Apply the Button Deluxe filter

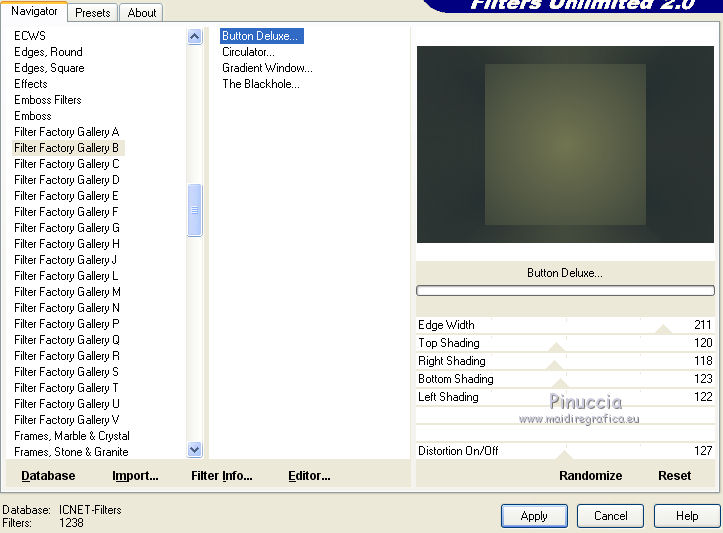coord(534,516)
